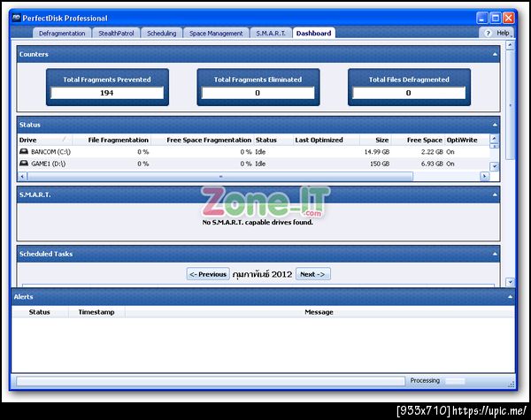This screenshot has width=531, height=420.
Task: Click the PerfectDisk title bar app icon
Action: pyautogui.click(x=16, y=18)
